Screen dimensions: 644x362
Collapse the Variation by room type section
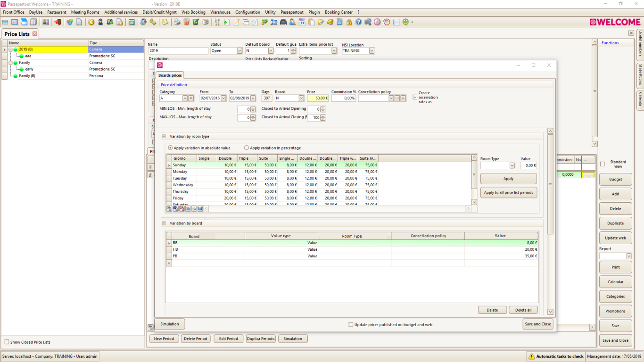pos(165,137)
